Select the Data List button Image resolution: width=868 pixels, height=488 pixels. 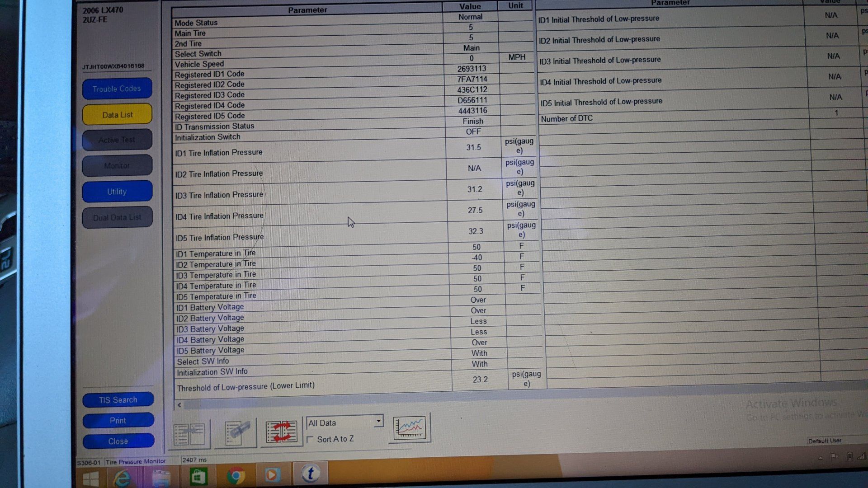(117, 114)
